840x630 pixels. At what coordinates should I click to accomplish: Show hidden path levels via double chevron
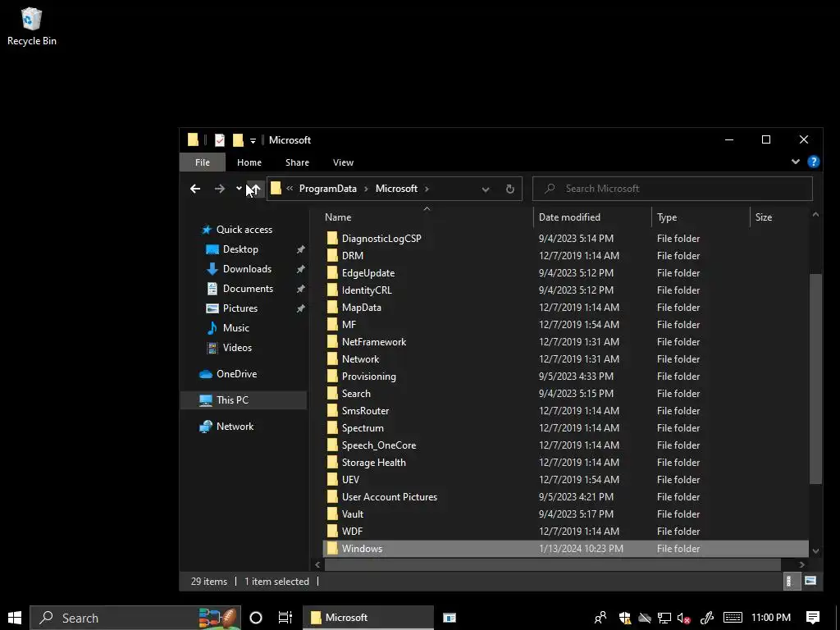coord(290,189)
